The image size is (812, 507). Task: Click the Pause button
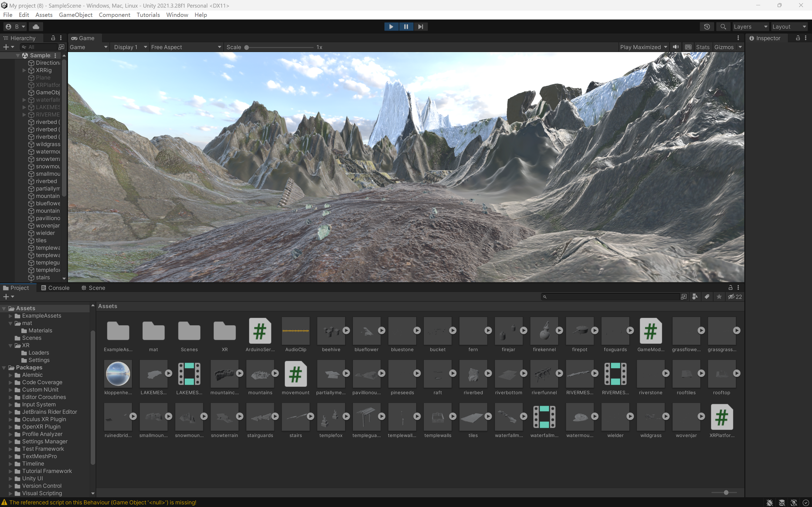406,27
